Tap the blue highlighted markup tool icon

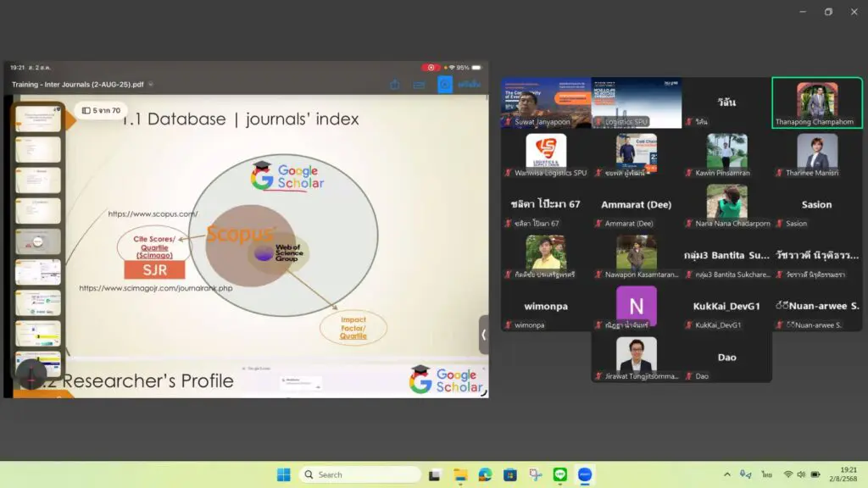(444, 84)
